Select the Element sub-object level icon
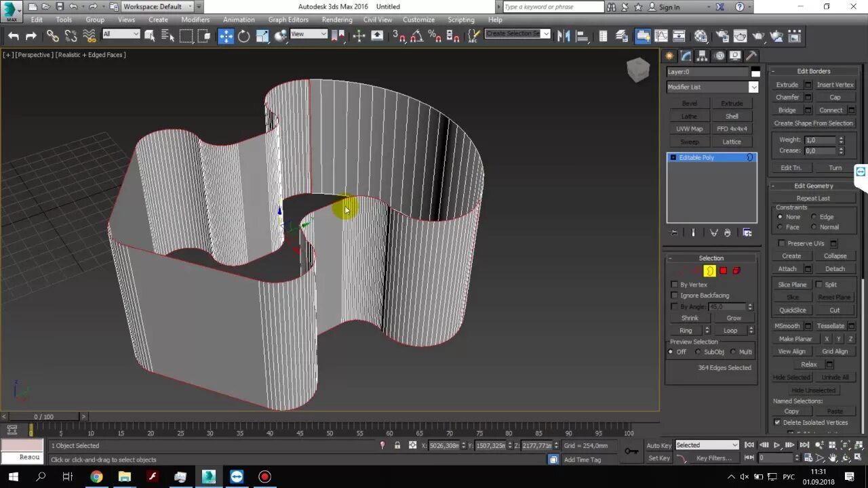Viewport: 868px width, 488px height. [736, 271]
